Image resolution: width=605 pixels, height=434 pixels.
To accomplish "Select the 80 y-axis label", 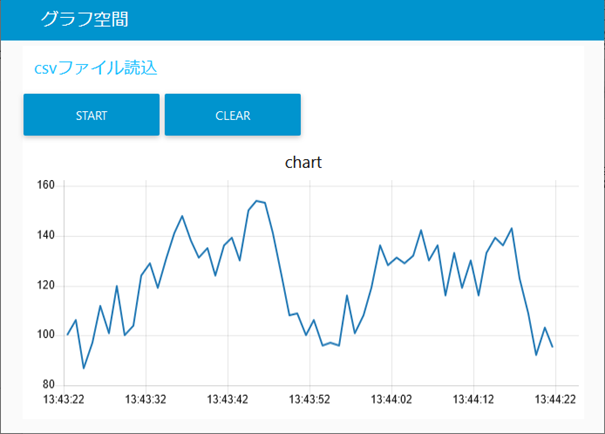I will [49, 385].
